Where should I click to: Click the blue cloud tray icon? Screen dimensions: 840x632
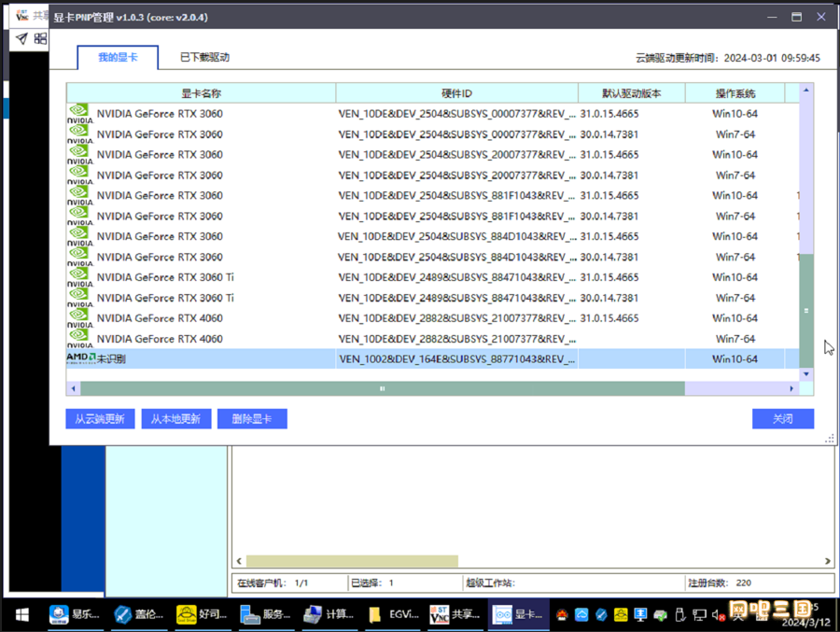point(581,615)
